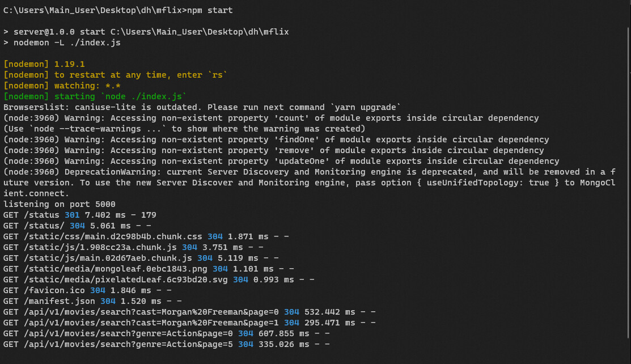Click the pixelatedLeaf.6c93bd20.svg request line
This screenshot has height=364, width=631.
click(x=159, y=280)
